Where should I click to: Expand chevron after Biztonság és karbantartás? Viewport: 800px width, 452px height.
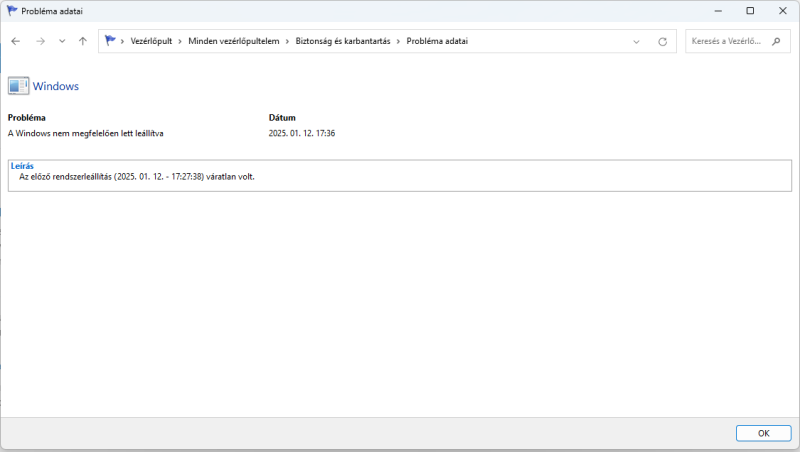pos(398,41)
